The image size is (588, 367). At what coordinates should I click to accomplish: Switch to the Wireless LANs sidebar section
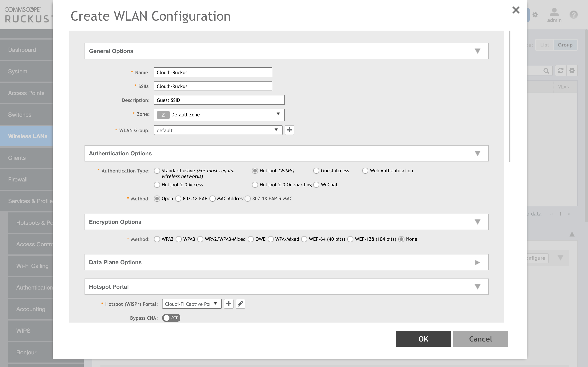coord(27,136)
